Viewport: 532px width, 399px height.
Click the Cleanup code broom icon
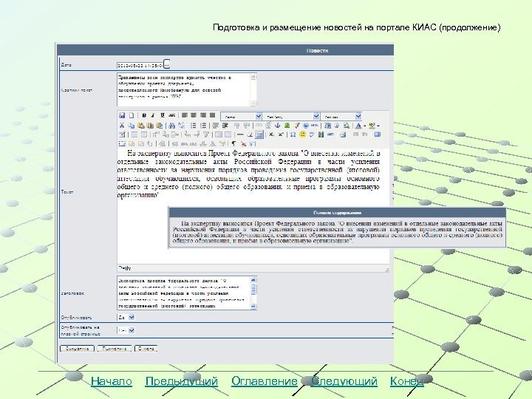click(296, 126)
